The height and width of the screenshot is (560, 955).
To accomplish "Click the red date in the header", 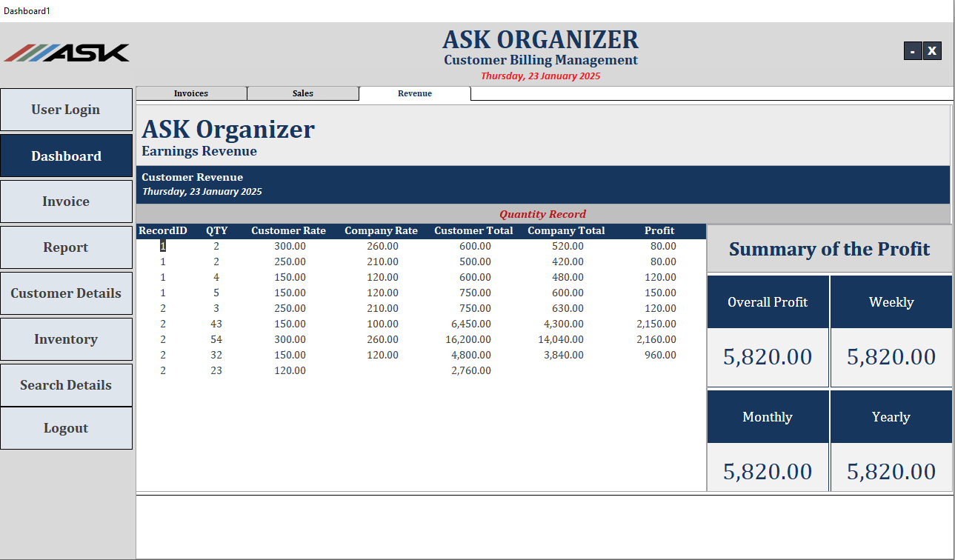I will (x=540, y=76).
